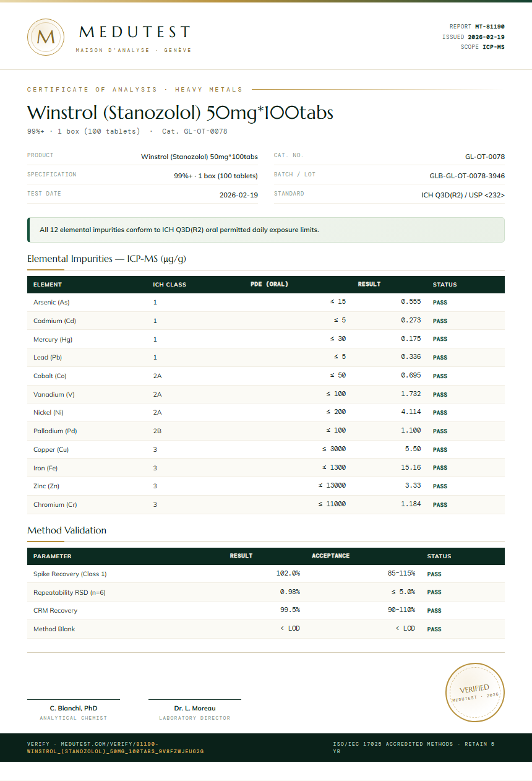
Task: Click the Winstrol (Stanozolol) 50mg*100tabs main title
Action: pos(180,113)
